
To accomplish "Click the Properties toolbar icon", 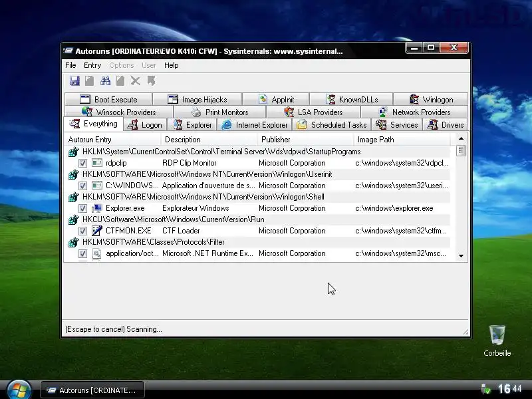I will point(120,80).
